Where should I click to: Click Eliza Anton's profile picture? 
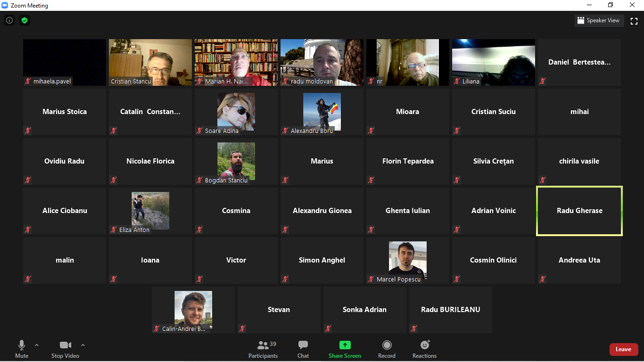tap(150, 211)
